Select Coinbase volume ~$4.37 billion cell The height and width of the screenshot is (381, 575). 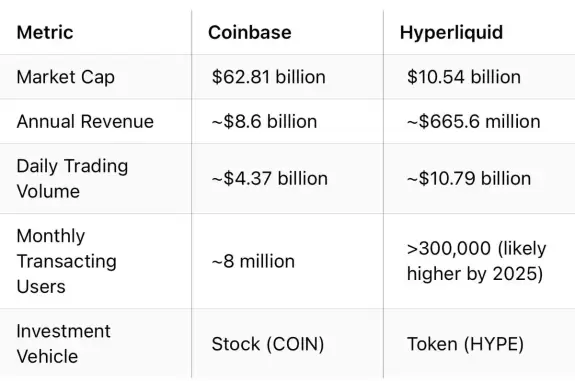click(x=270, y=179)
